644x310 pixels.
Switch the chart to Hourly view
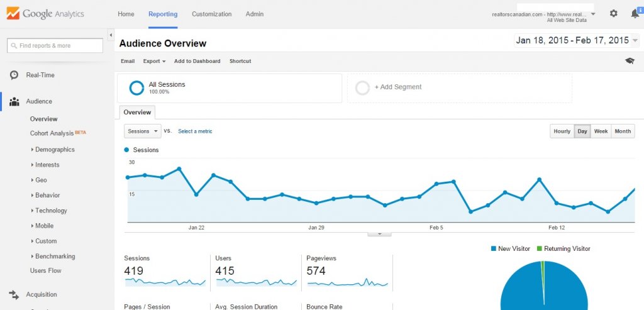562,131
